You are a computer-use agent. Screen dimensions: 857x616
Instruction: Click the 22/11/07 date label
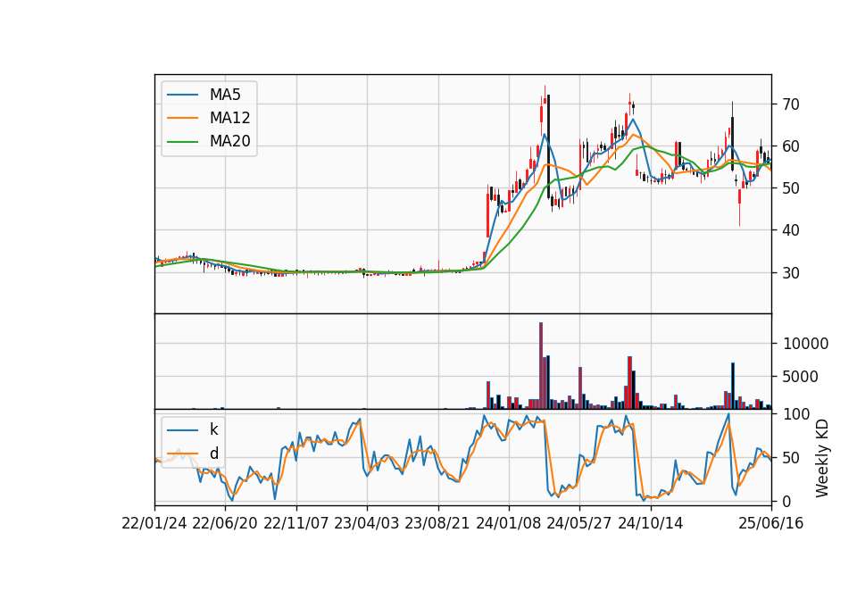(296, 524)
